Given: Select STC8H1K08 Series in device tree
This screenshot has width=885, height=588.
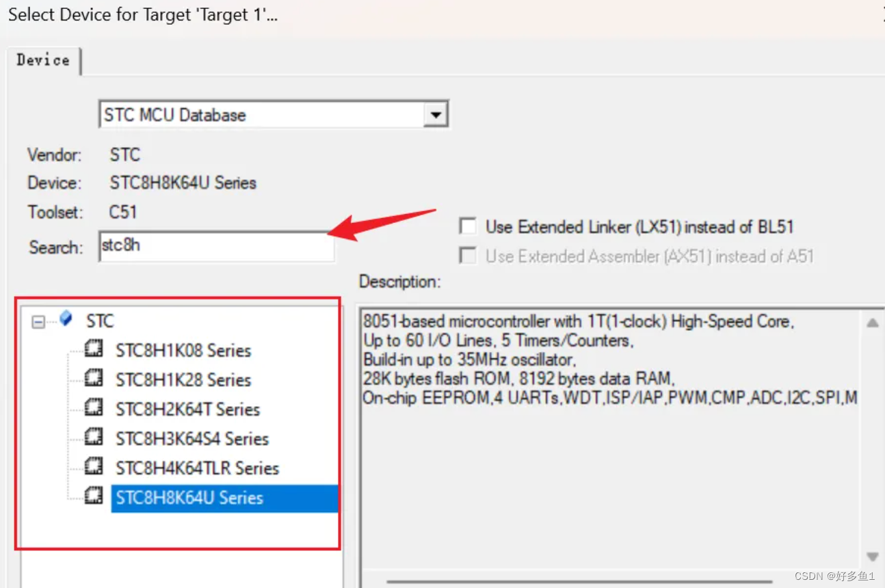Looking at the screenshot, I should click(x=183, y=351).
